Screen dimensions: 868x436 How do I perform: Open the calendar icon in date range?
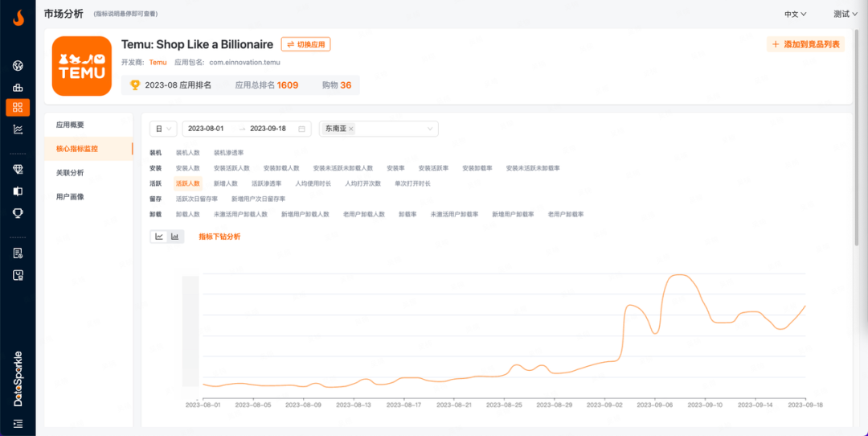point(301,129)
